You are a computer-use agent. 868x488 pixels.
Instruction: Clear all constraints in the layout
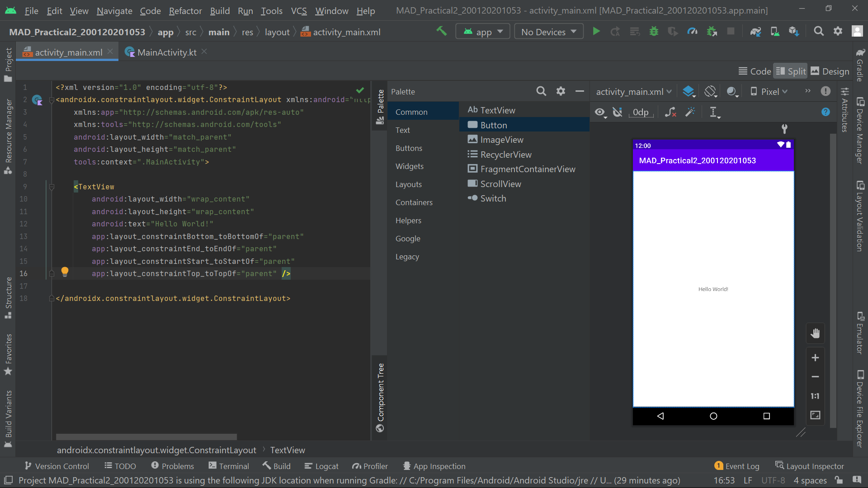(670, 112)
